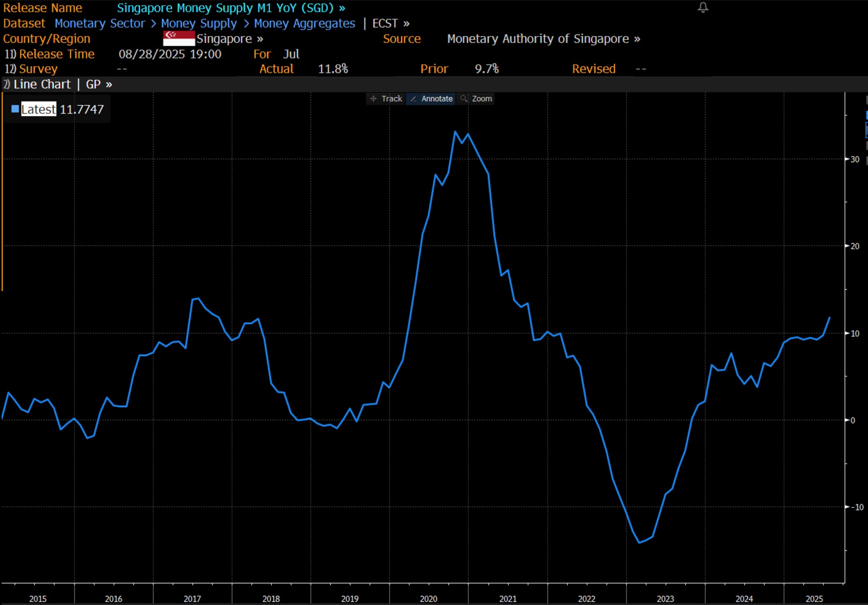Image resolution: width=868 pixels, height=605 pixels.
Task: Toggle the Track crosshair tool
Action: coord(386,99)
